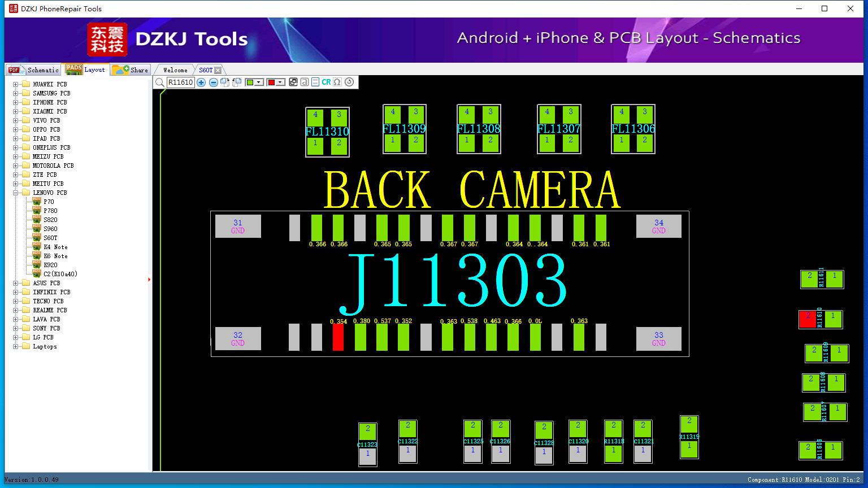The height and width of the screenshot is (488, 868).
Task: Click the folder icon beside REALME PCB
Action: point(25,310)
